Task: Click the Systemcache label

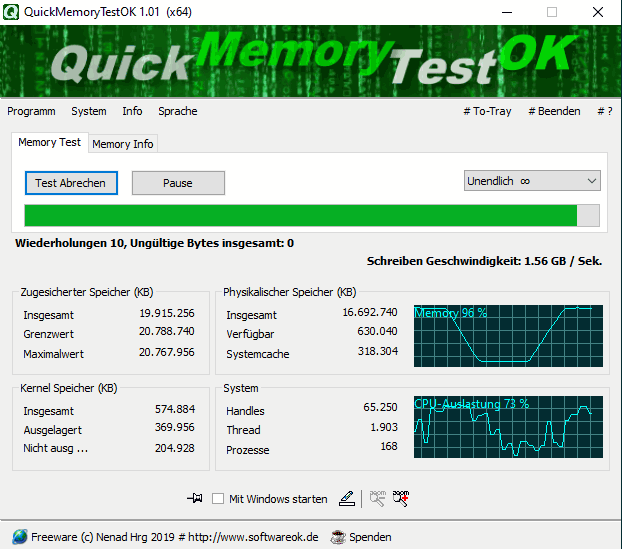Action: tap(258, 354)
